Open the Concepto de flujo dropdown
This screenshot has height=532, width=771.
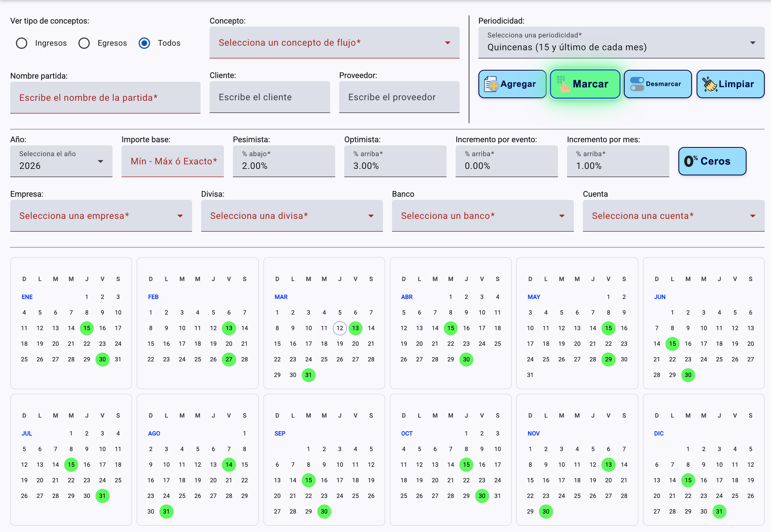[x=334, y=43]
